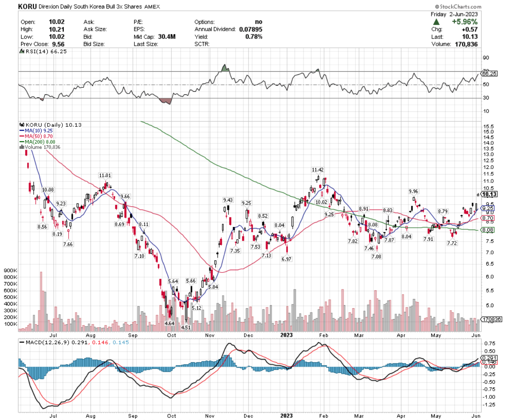Click the 11.42 peak price label
505x420 pixels.
[x=318, y=170]
